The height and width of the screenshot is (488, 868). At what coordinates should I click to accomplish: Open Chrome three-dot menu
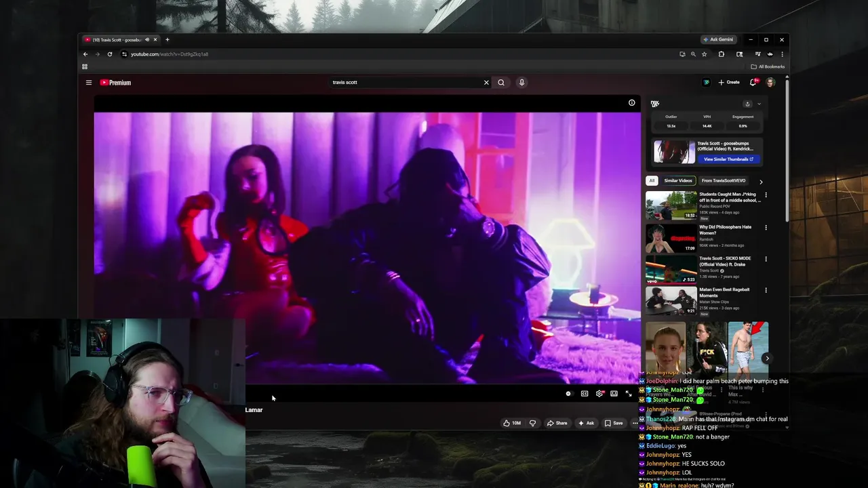click(782, 54)
